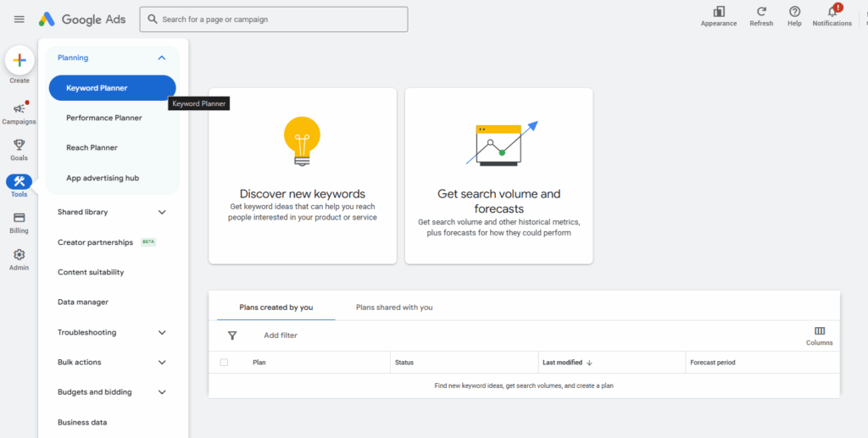Select Keyword Planner menu item
This screenshot has height=438, width=868.
113,88
